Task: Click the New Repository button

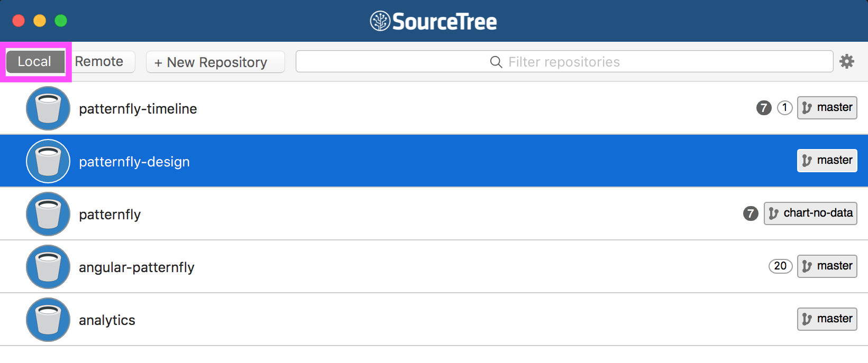Action: (215, 62)
